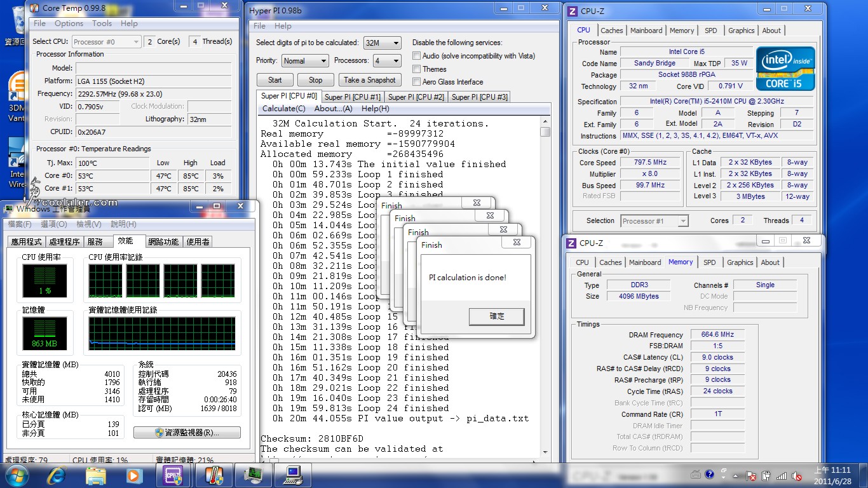This screenshot has width=868, height=488.
Task: Click the muted volume speaker tray icon
Action: (797, 475)
